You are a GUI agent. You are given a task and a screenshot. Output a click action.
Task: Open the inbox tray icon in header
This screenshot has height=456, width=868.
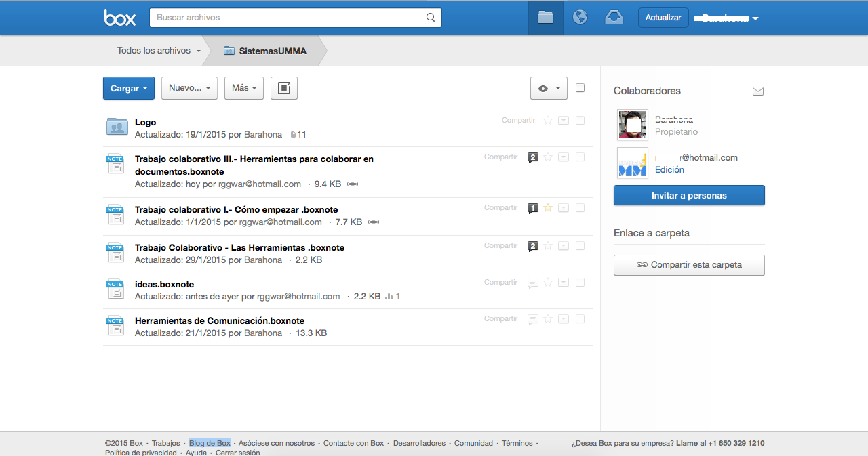614,18
